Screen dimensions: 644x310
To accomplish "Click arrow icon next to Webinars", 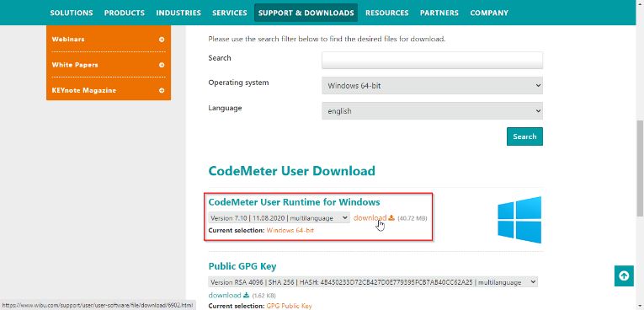I will [162, 40].
